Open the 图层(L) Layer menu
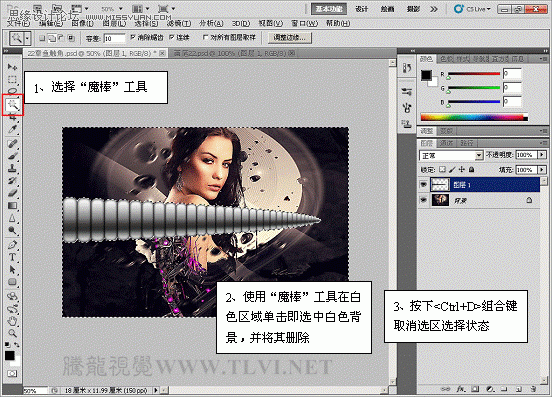The image size is (552, 397). click(114, 23)
